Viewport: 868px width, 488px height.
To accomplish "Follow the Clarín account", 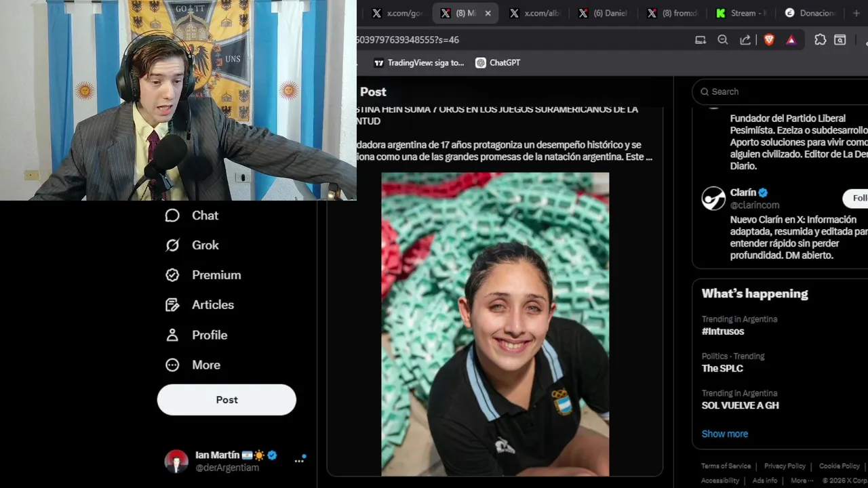I will tap(856, 198).
